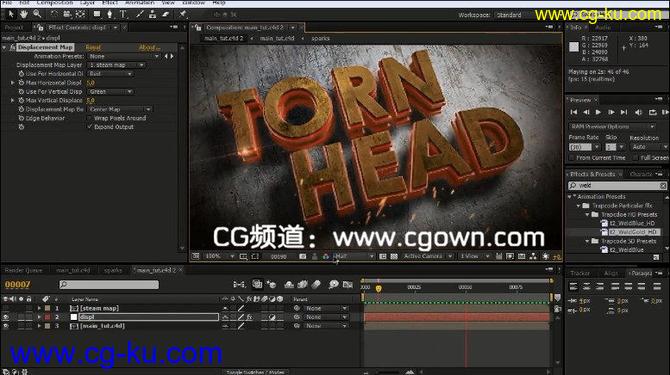The height and width of the screenshot is (375, 670).
Task: Open Use For Vertical Displacement dropdown
Action: point(111,91)
